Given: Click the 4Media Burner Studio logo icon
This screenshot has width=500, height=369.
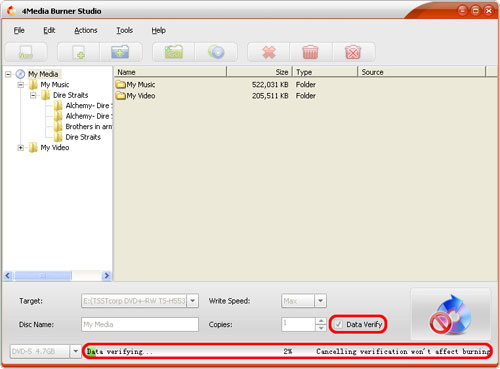Looking at the screenshot, I should click(x=11, y=11).
